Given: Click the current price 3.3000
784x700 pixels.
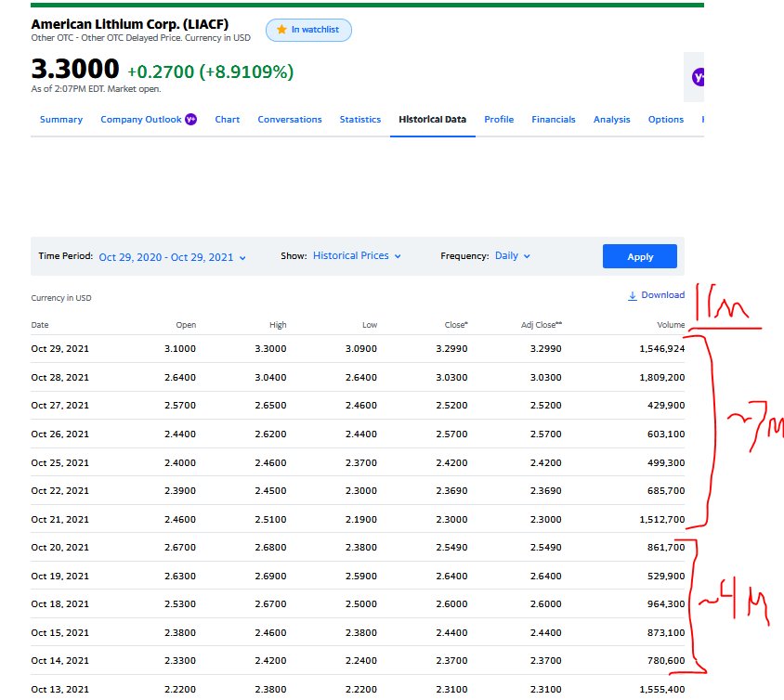Looking at the screenshot, I should 75,69.
